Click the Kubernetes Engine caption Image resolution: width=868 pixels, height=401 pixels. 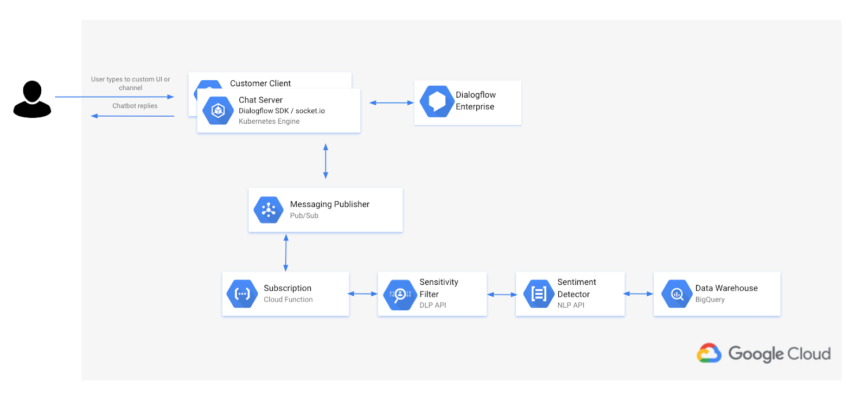click(x=269, y=121)
